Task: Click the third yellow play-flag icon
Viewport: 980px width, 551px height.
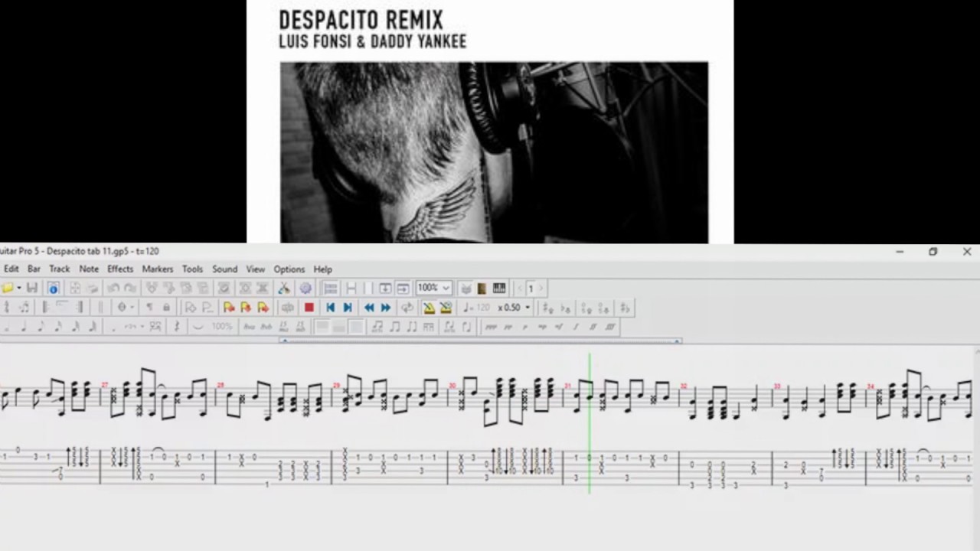Action: pos(263,308)
